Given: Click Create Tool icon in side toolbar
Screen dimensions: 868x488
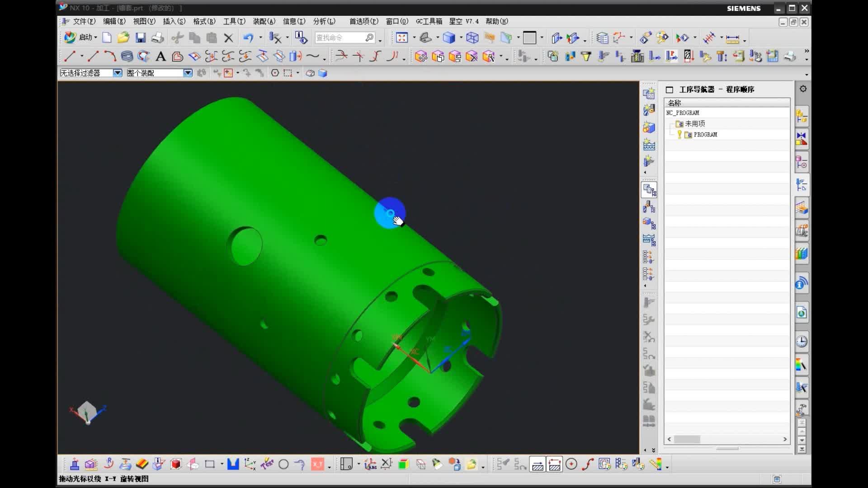Looking at the screenshot, I should pos(649,110).
